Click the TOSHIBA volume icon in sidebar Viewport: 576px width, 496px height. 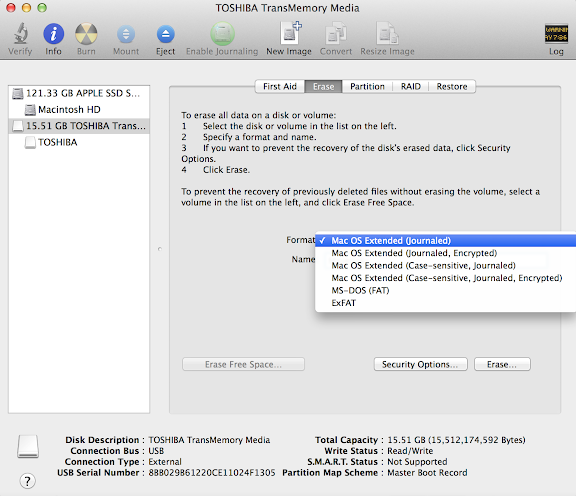pos(30,142)
